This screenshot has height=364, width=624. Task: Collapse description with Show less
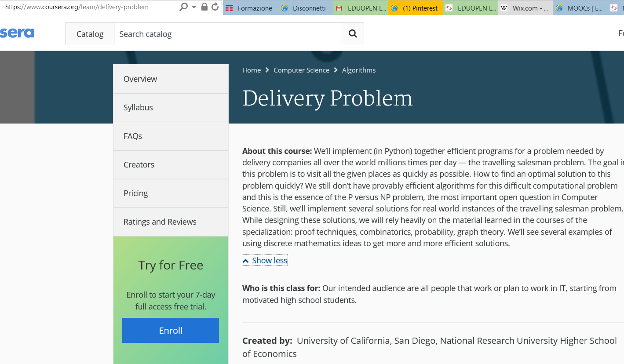click(265, 261)
